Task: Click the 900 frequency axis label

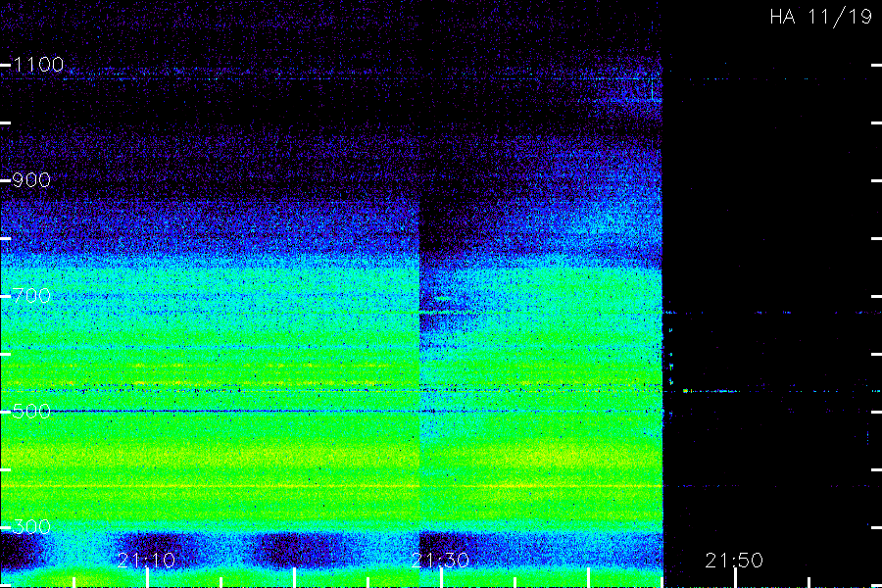Action: (31, 180)
